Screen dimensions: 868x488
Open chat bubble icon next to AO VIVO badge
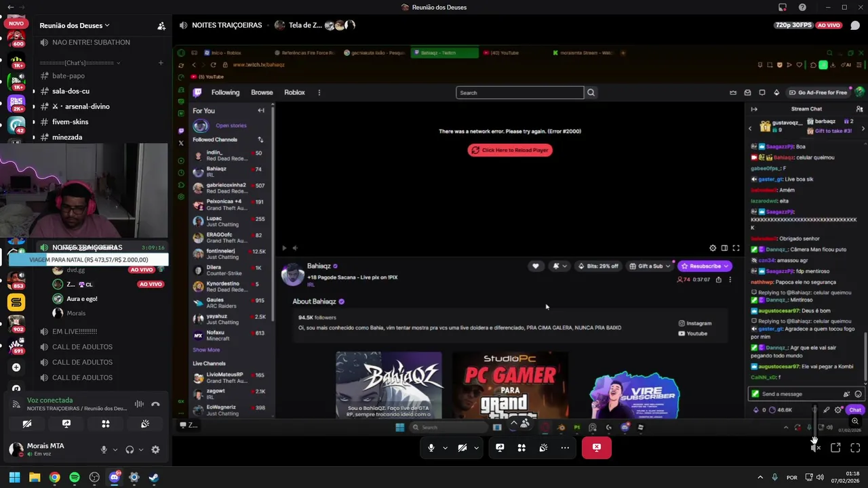pos(854,25)
